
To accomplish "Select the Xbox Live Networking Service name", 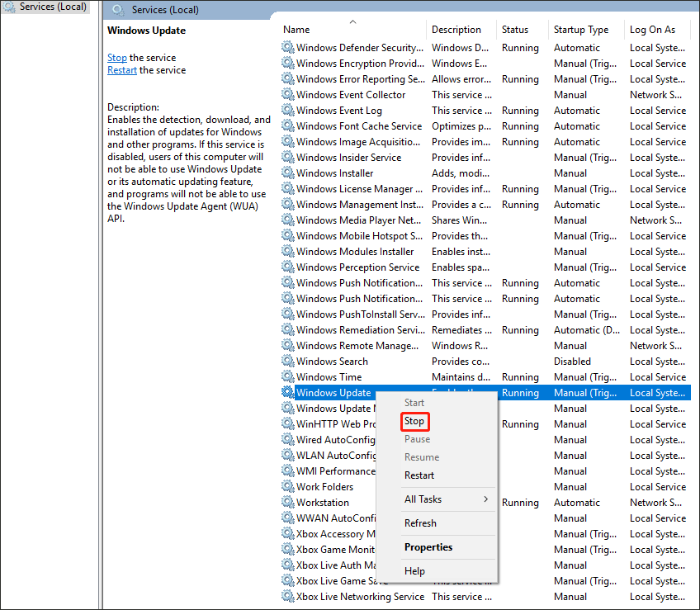I will (x=360, y=597).
